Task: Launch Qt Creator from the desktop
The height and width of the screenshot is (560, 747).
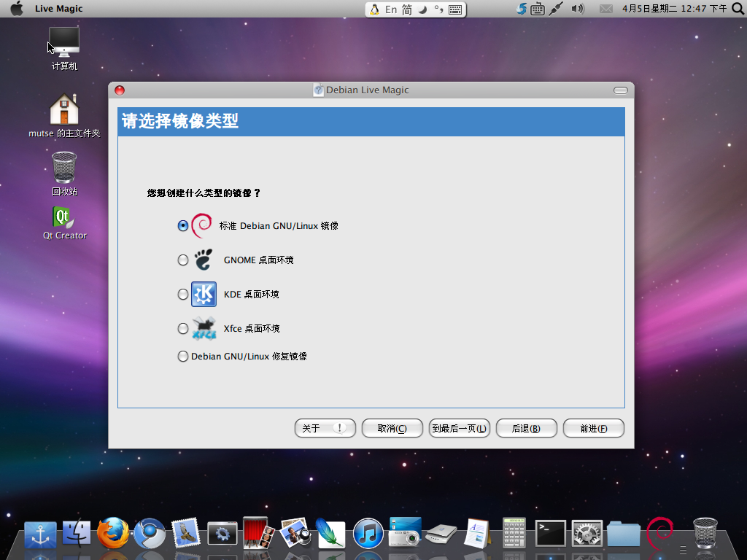Action: (65, 223)
